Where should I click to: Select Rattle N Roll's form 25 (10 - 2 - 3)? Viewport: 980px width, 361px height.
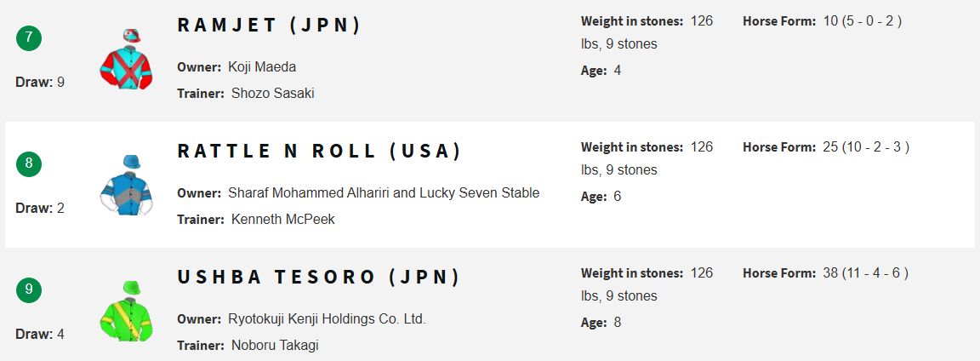[866, 147]
